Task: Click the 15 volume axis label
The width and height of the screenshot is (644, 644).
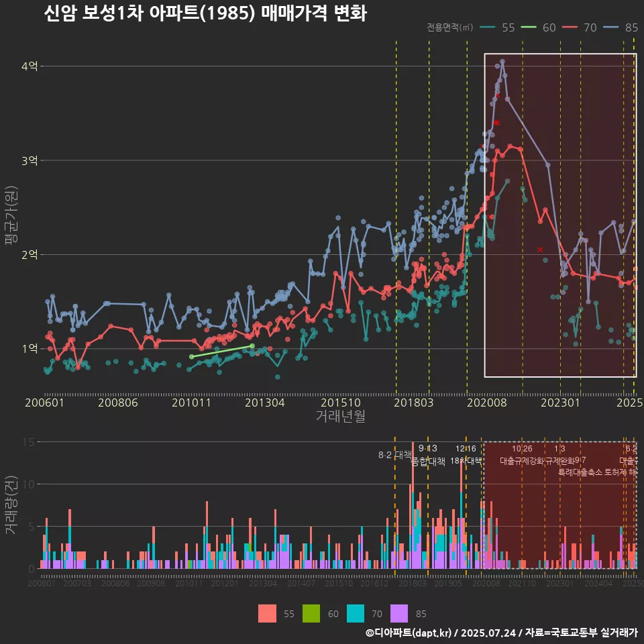Action: click(x=29, y=442)
